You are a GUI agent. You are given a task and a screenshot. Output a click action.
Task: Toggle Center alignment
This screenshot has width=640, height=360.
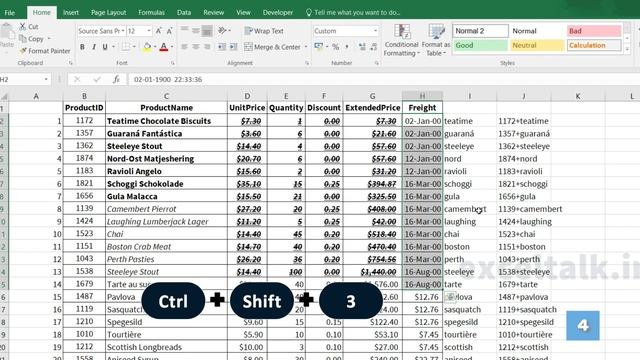[x=196, y=47]
